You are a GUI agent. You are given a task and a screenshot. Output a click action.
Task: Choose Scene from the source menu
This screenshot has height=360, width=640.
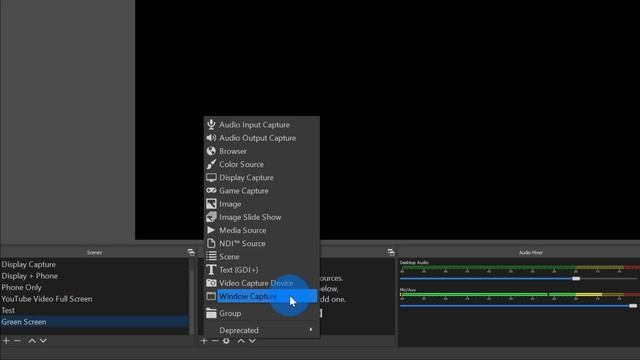point(262,257)
